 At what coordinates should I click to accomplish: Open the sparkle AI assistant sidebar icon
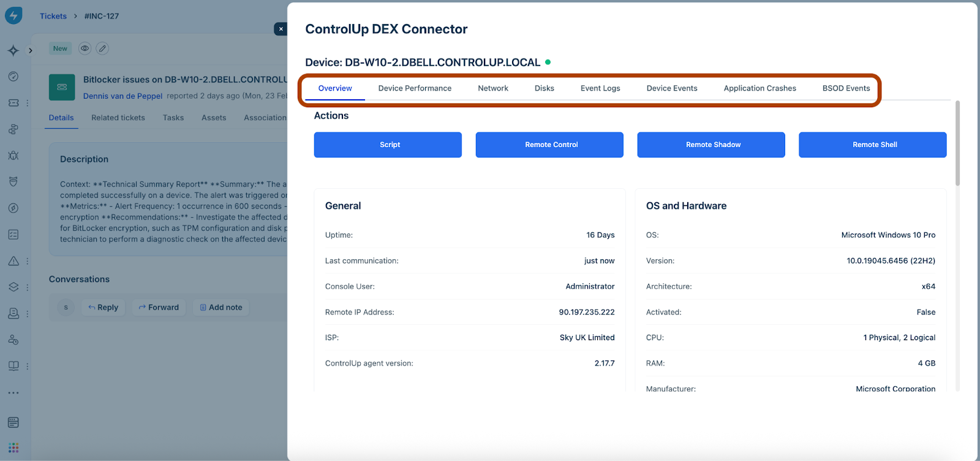click(x=13, y=50)
